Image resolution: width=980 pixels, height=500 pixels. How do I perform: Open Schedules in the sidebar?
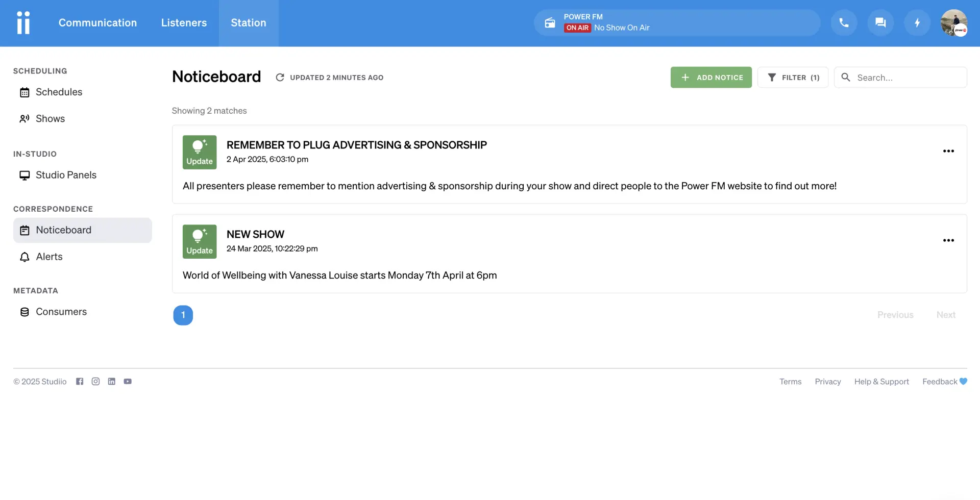click(59, 92)
